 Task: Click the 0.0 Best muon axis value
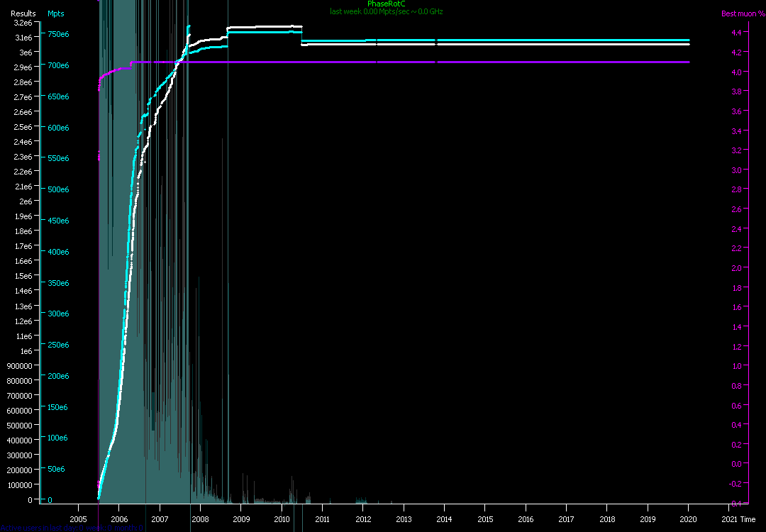[x=736, y=464]
